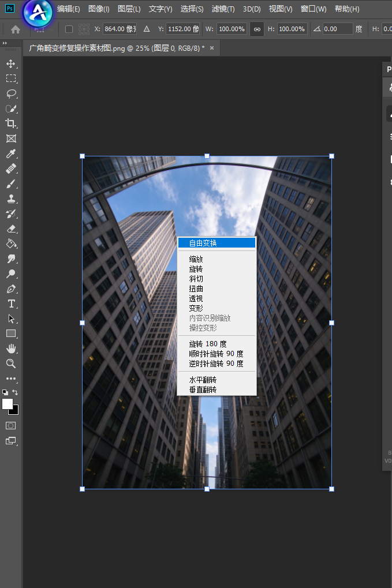Open the 选择(S) menu
The image size is (392, 588).
(x=192, y=9)
